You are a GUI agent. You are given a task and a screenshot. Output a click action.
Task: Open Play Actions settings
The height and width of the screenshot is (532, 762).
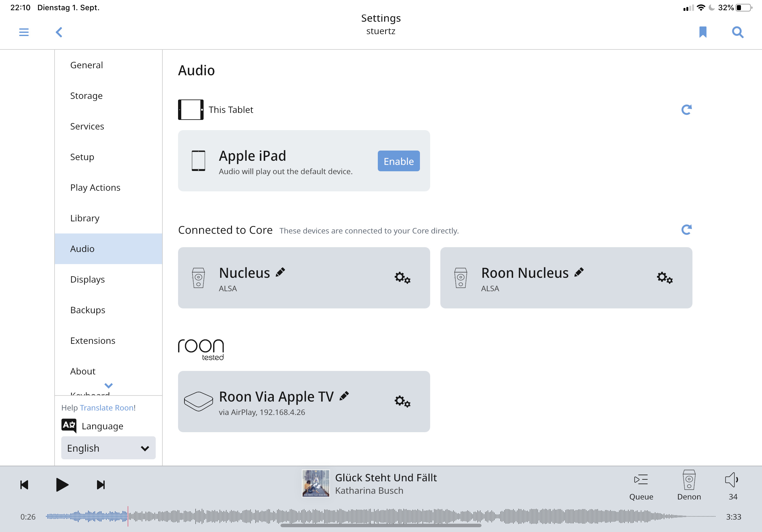pyautogui.click(x=108, y=188)
